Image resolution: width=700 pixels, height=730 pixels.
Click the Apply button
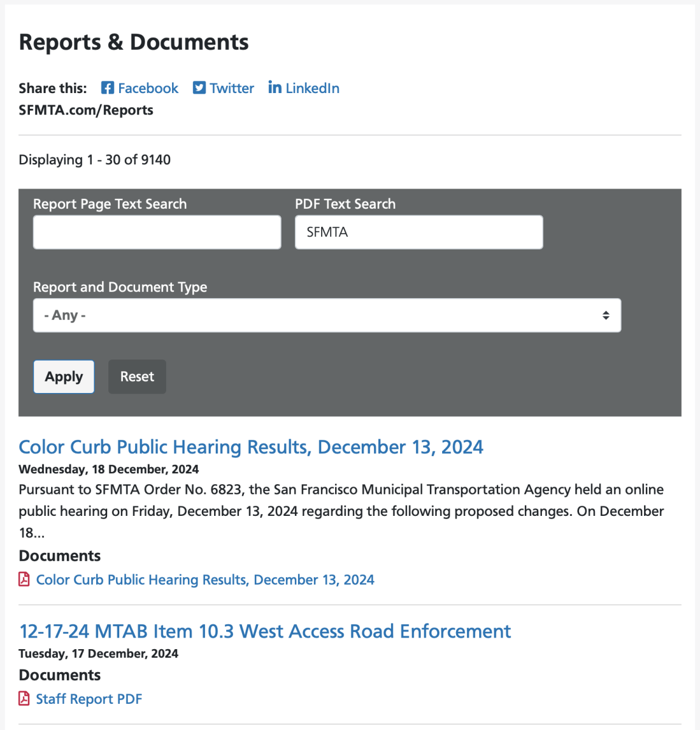[x=63, y=377]
